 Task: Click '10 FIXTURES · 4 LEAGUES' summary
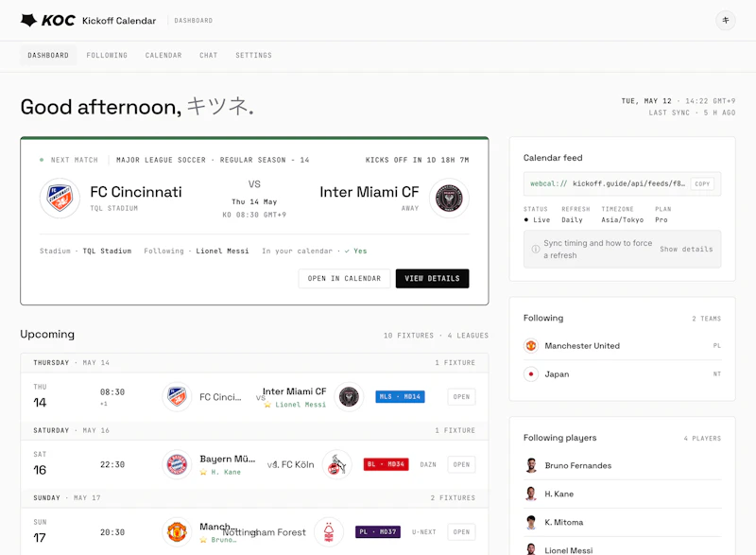click(436, 336)
